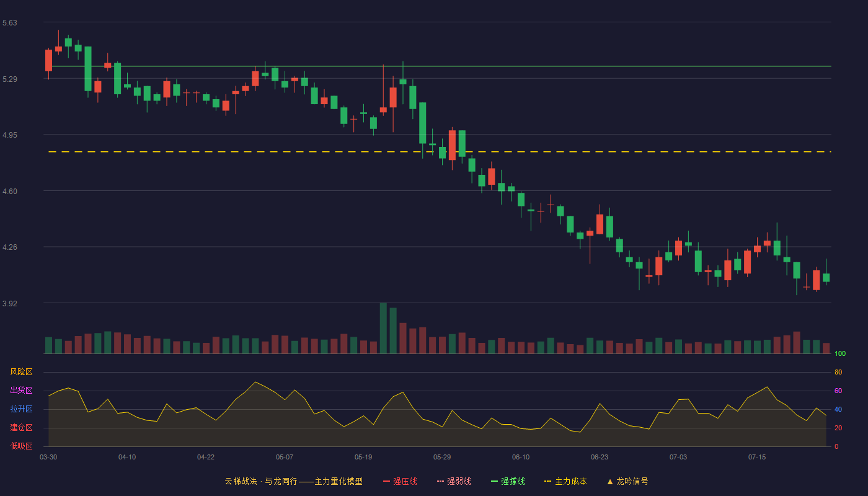The width and height of the screenshot is (868, 496).
Task: Click the pink dotted 强弱线 icon
Action: pos(440,481)
